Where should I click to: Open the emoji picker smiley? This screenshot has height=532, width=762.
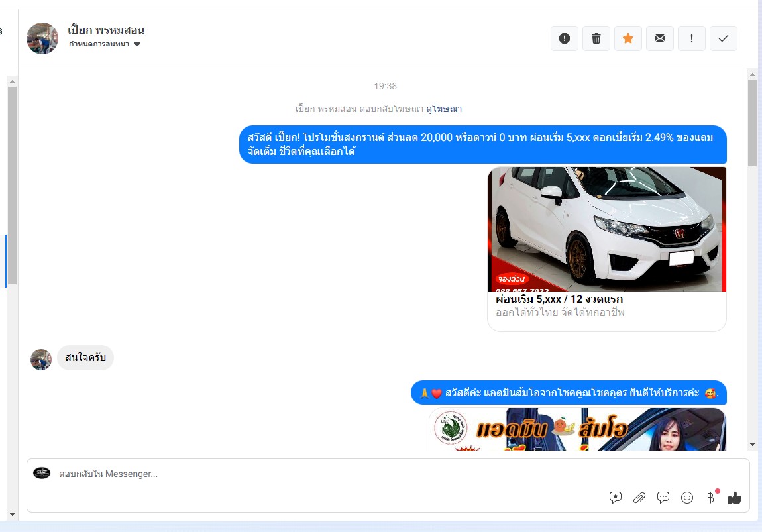(687, 498)
